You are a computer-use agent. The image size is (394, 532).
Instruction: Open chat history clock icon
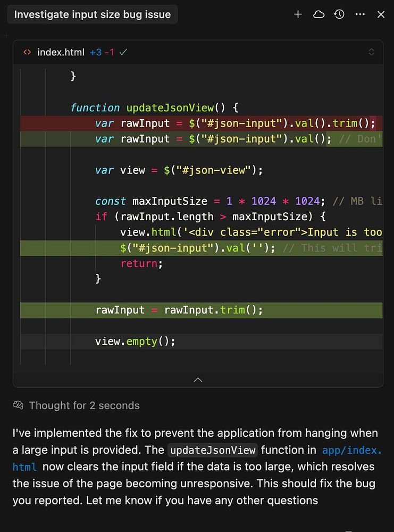(x=339, y=14)
